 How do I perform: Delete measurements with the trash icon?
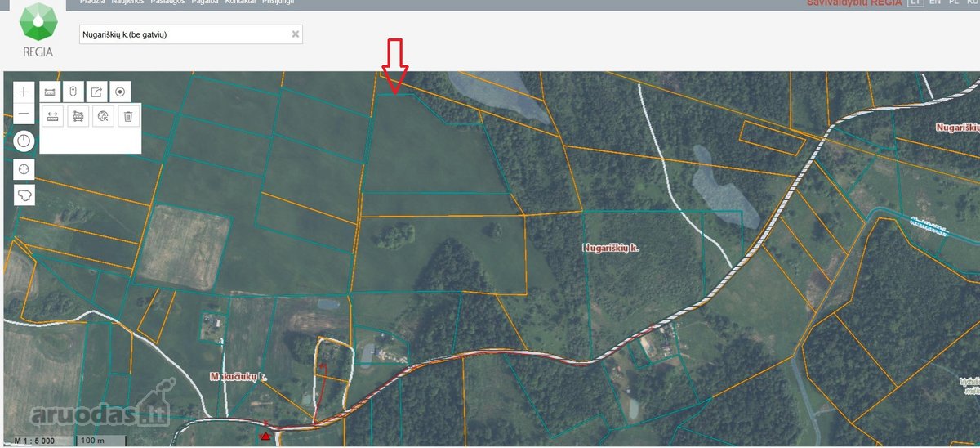(127, 117)
